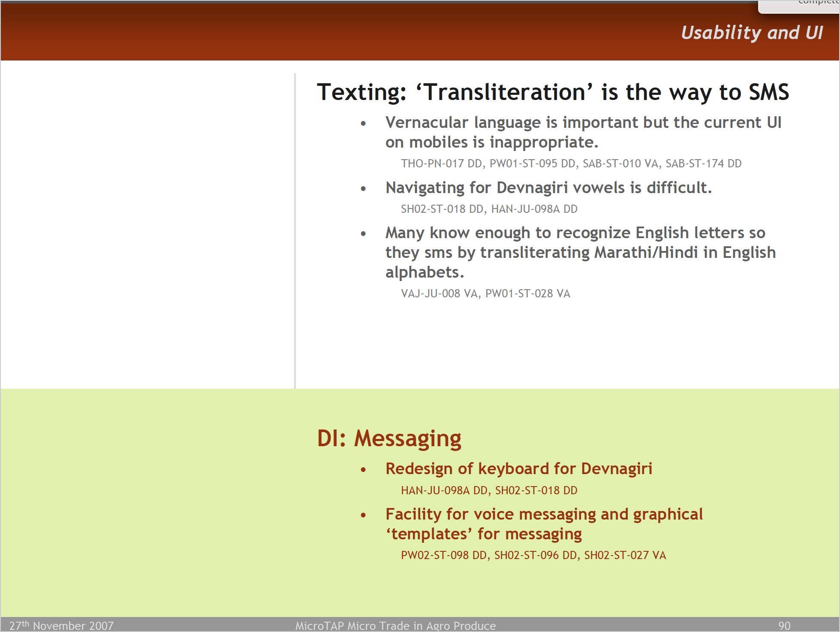The height and width of the screenshot is (632, 840).
Task: Click the 'DI: Messaging' heading
Action: pyautogui.click(x=389, y=438)
